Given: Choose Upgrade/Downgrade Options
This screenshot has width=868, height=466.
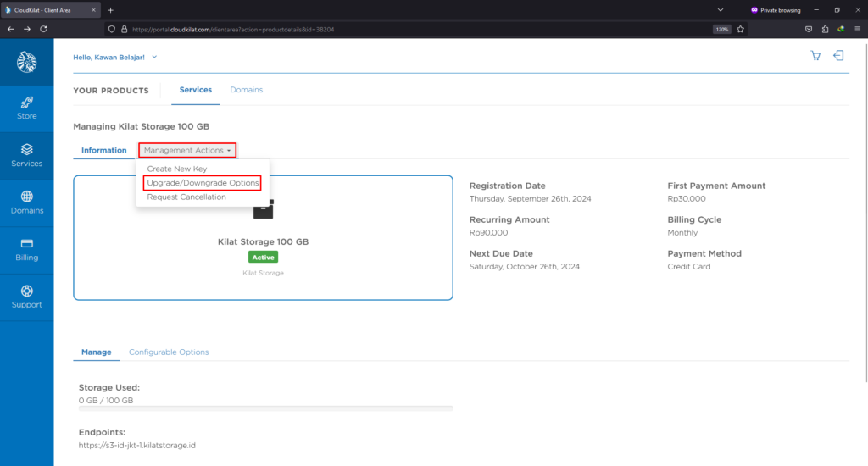Looking at the screenshot, I should click(203, 183).
